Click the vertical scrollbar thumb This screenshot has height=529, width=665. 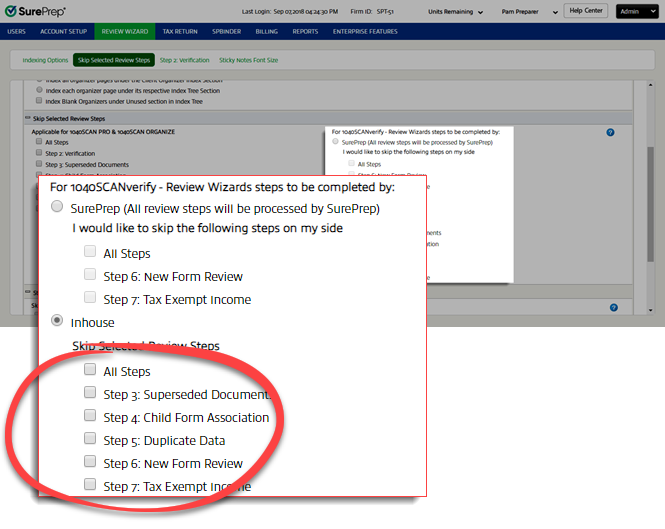tap(650, 204)
